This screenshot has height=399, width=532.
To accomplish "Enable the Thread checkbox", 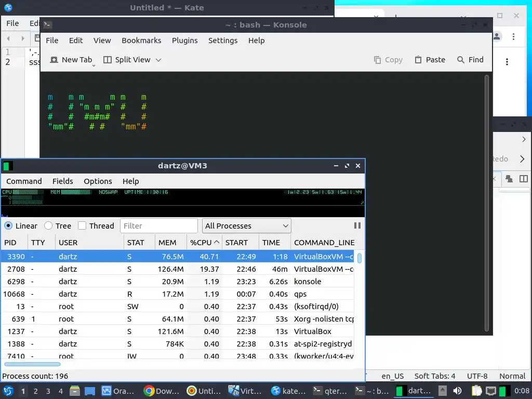I will 82,225.
